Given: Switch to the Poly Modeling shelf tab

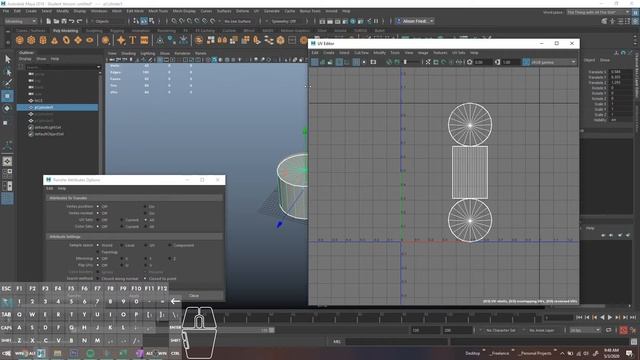Looking at the screenshot, I should tap(66, 31).
